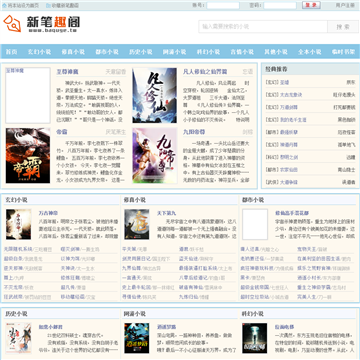The height and width of the screenshot is (360, 360).
Task: Open 最强狂兵 in the 经典推荐 list
Action: click(289, 132)
